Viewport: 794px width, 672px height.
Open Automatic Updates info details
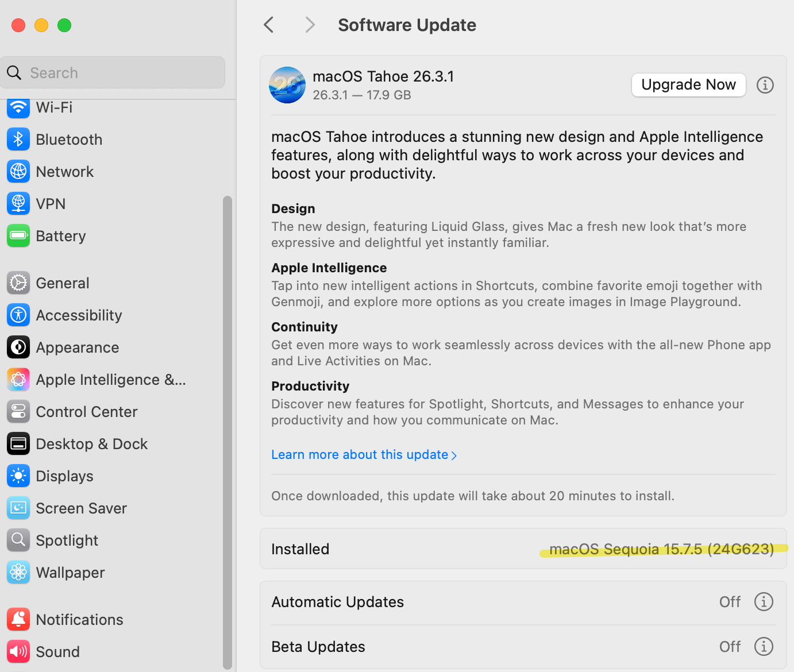click(764, 602)
